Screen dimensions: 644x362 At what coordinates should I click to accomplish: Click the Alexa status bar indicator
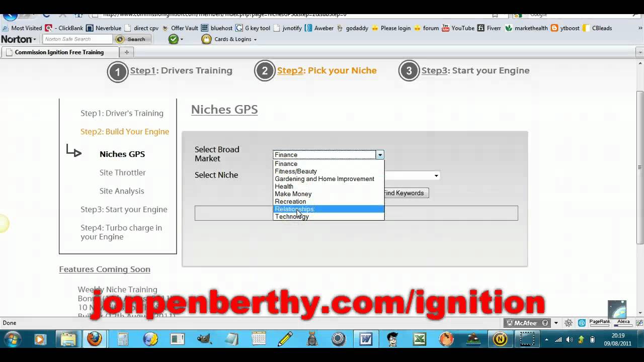coord(623,323)
